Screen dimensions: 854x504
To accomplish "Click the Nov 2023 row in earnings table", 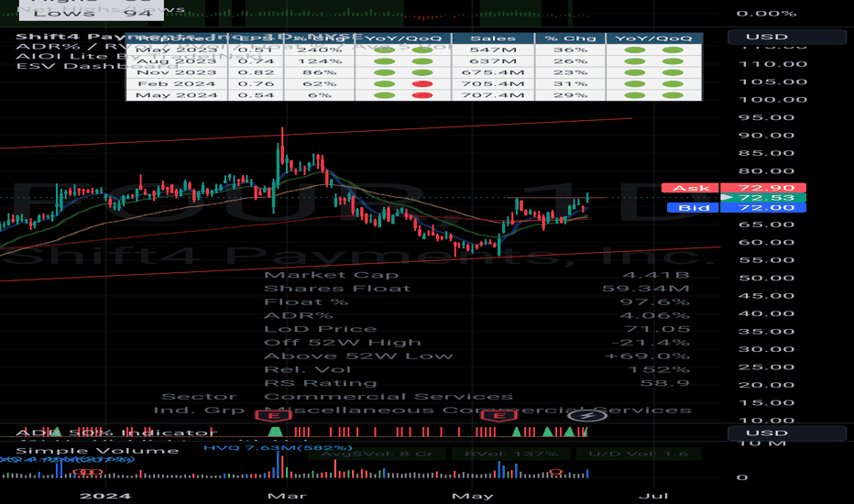I will click(x=414, y=72).
